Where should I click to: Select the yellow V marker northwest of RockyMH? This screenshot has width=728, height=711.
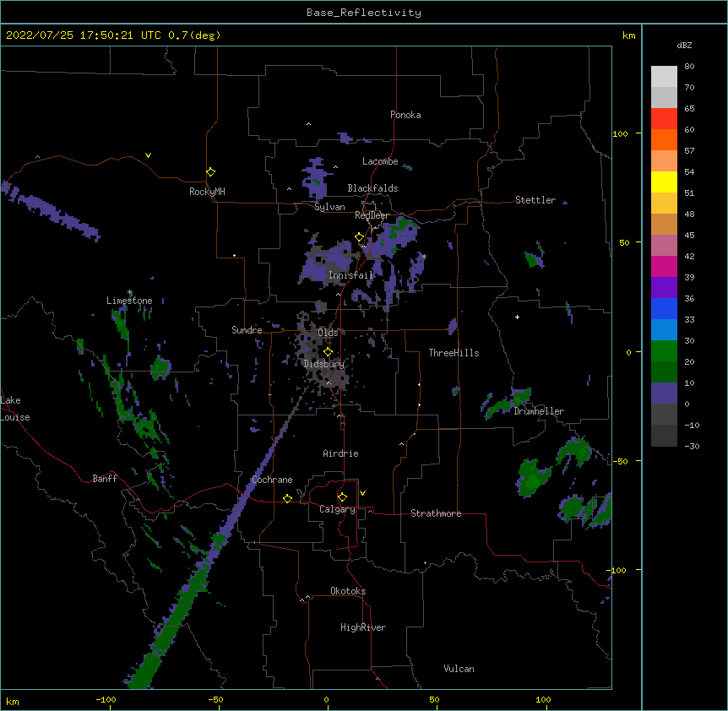point(148,155)
